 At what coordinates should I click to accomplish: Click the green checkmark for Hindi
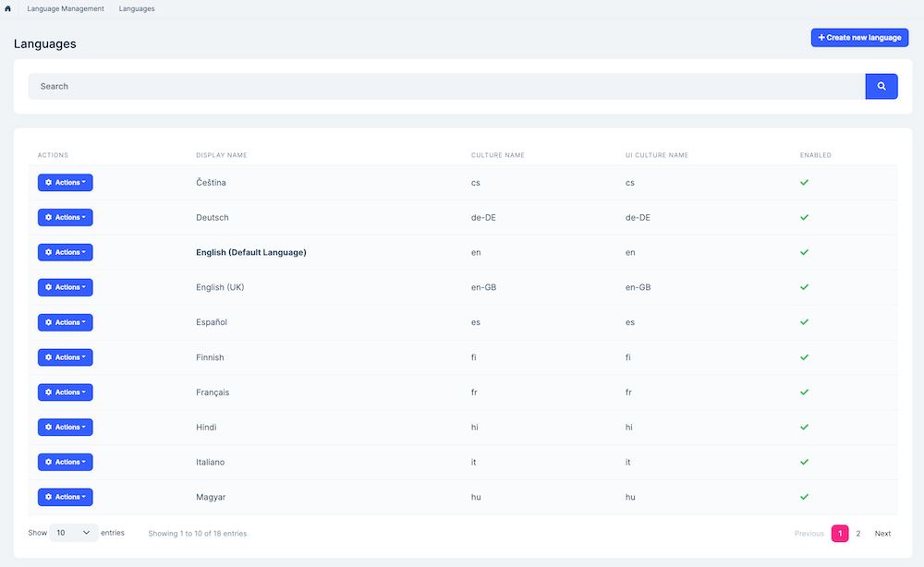pos(804,427)
